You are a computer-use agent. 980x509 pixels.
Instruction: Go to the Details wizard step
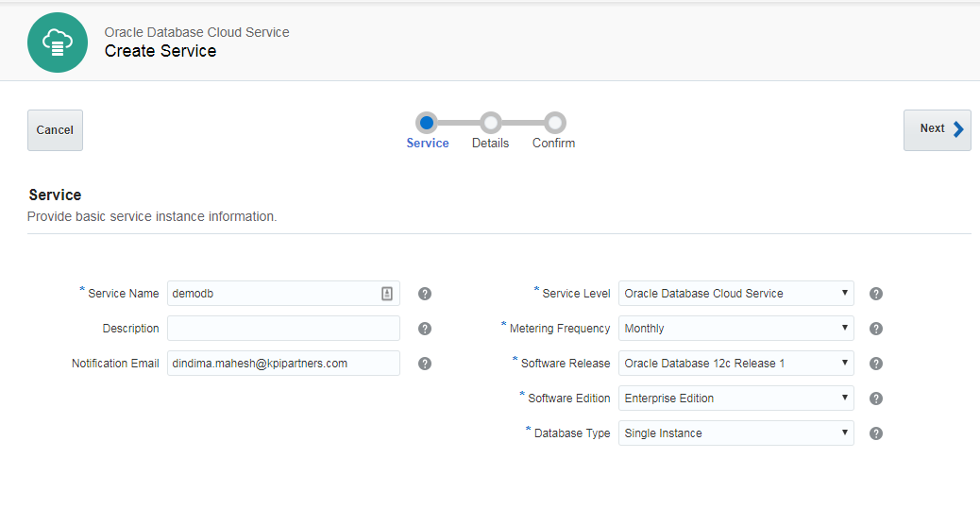(x=490, y=123)
